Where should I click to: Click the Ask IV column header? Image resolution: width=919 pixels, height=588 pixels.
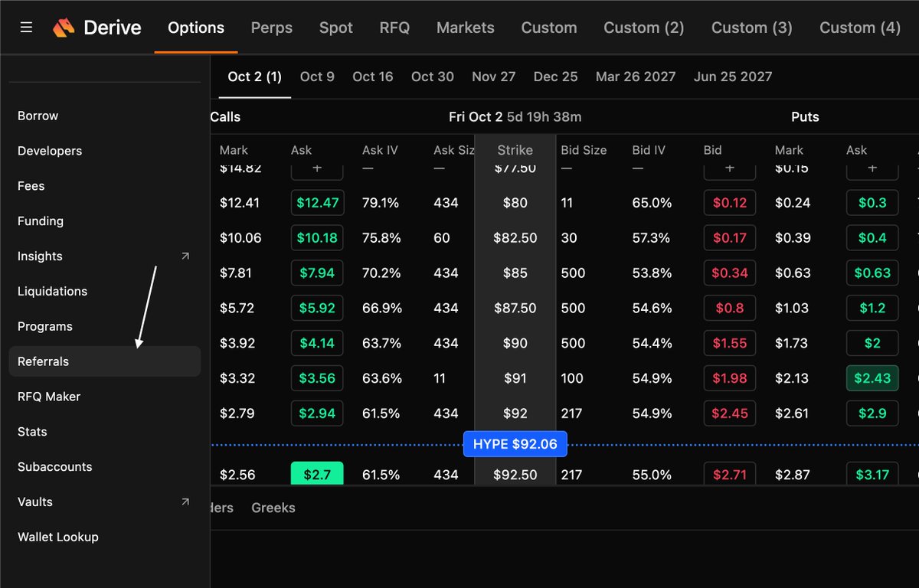point(381,150)
